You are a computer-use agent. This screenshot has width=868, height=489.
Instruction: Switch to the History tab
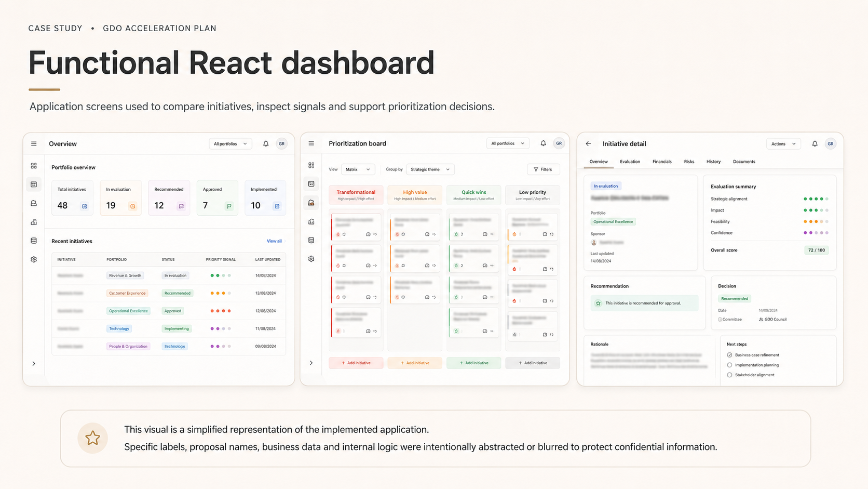(x=713, y=162)
